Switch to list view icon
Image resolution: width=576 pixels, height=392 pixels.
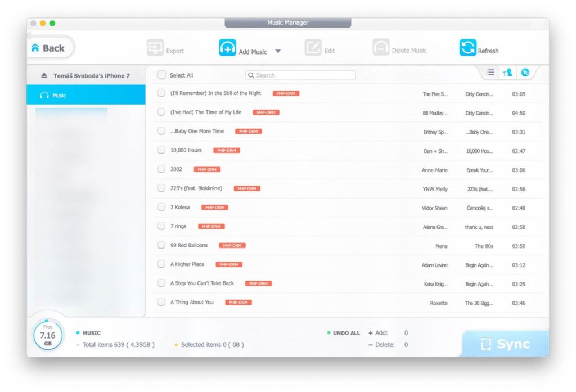(x=490, y=73)
